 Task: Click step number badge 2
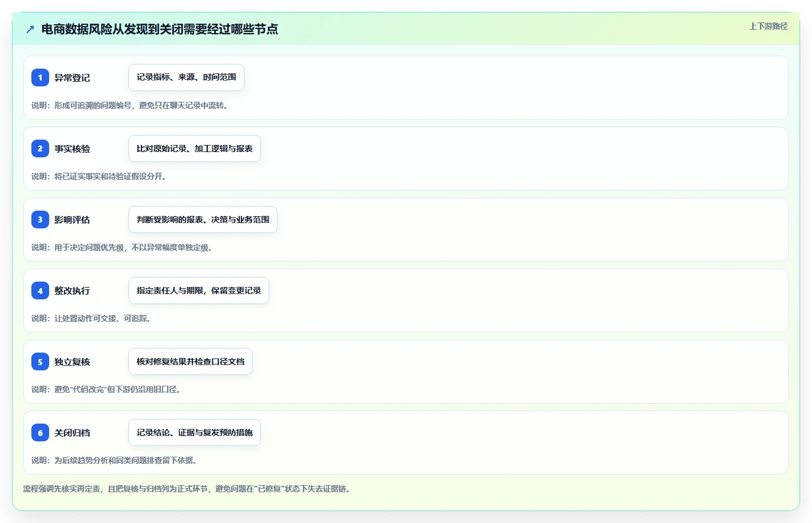click(40, 148)
